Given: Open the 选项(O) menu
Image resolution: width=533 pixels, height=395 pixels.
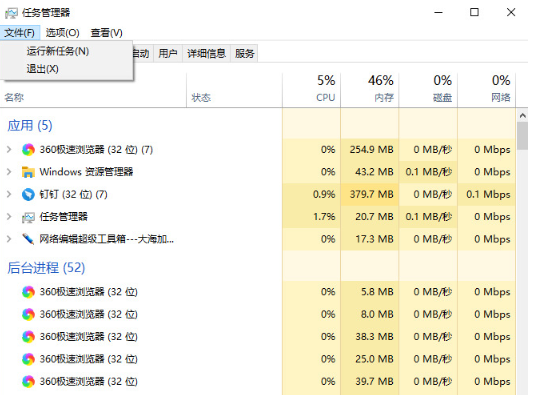Looking at the screenshot, I should [63, 33].
